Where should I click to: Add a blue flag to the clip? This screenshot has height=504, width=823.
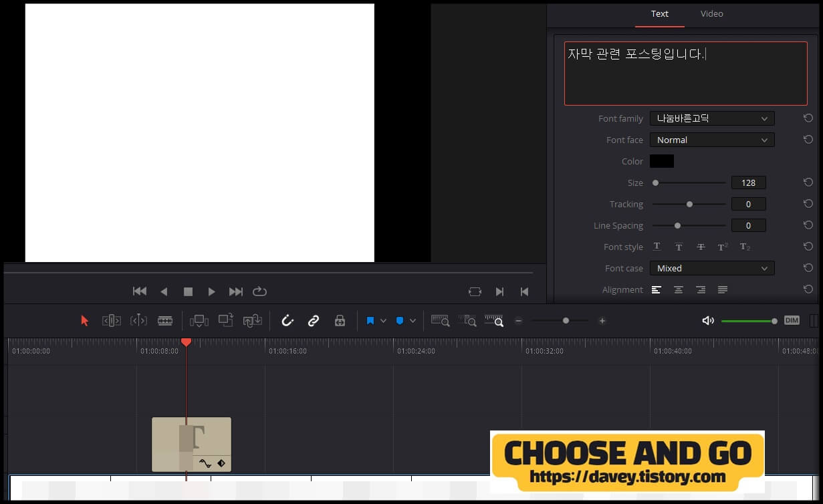(x=370, y=321)
